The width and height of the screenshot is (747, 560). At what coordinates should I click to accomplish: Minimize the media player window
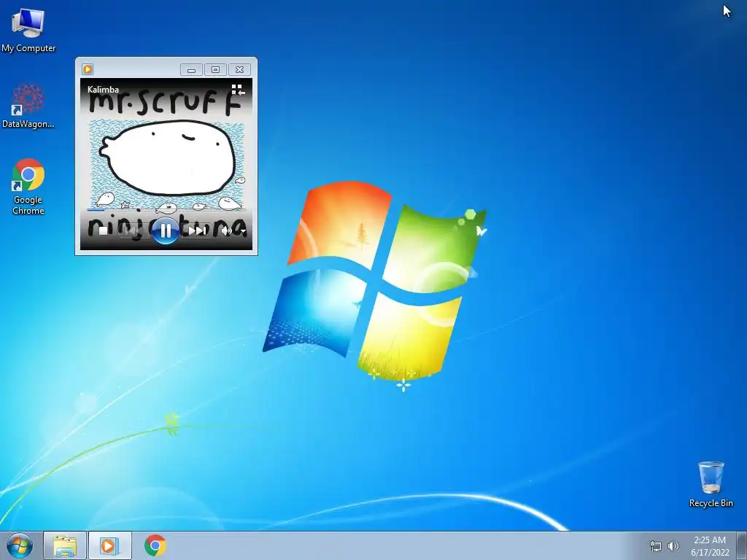tap(192, 70)
